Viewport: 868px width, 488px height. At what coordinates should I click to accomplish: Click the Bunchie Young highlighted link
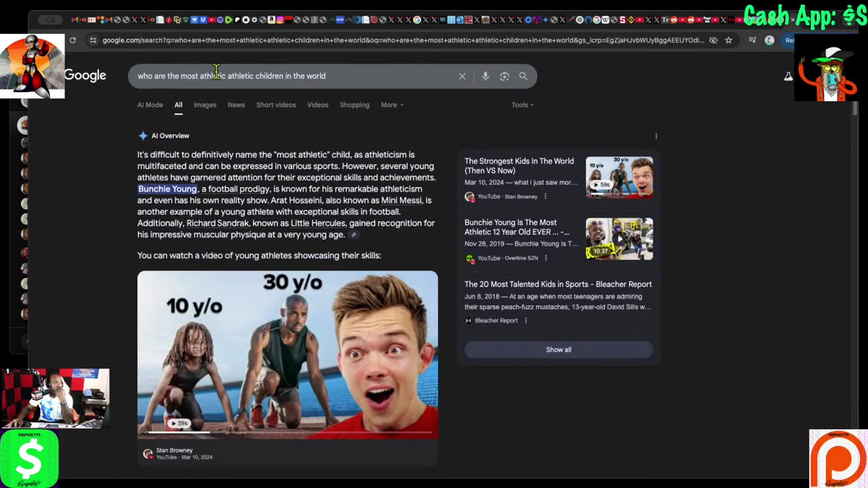167,189
